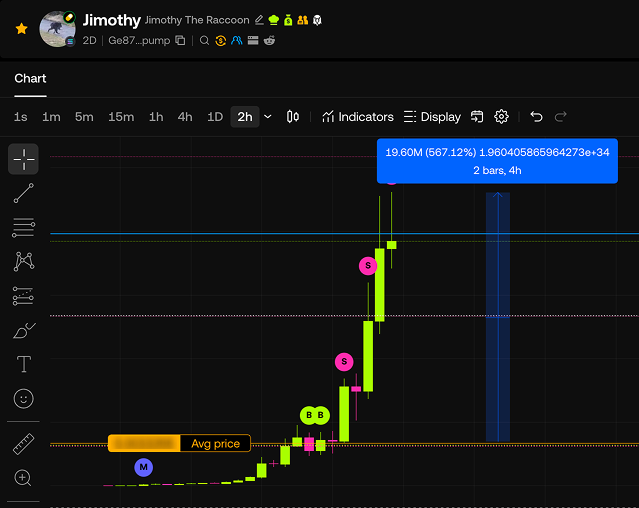
Task: Click the upper pink S sell marker
Action: tap(368, 266)
